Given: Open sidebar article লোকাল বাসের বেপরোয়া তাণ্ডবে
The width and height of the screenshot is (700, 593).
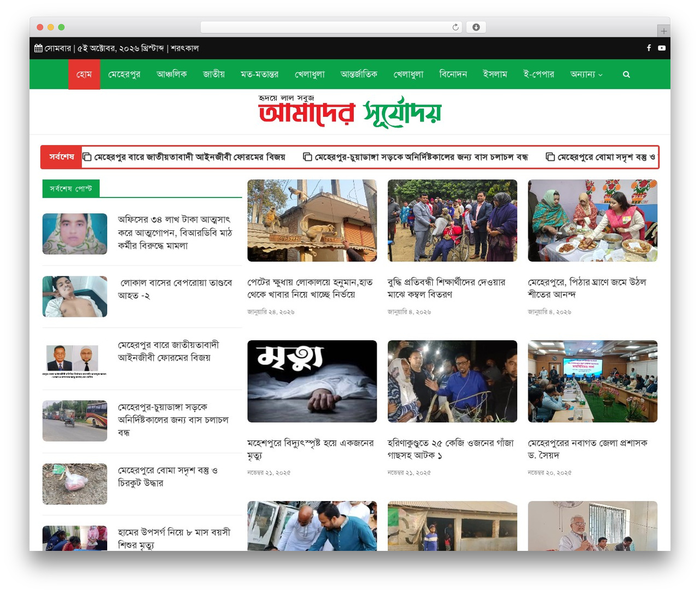Looking at the screenshot, I should tap(175, 289).
